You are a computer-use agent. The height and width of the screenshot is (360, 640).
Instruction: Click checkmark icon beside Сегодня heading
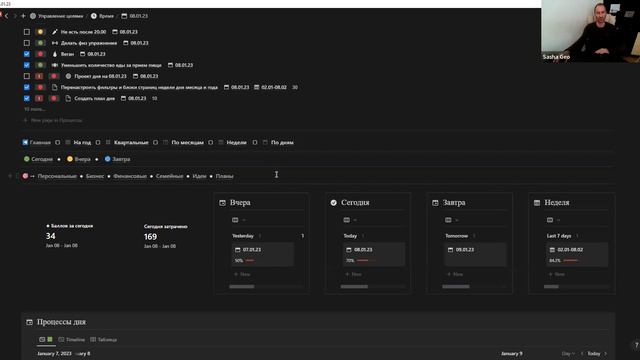point(333,202)
